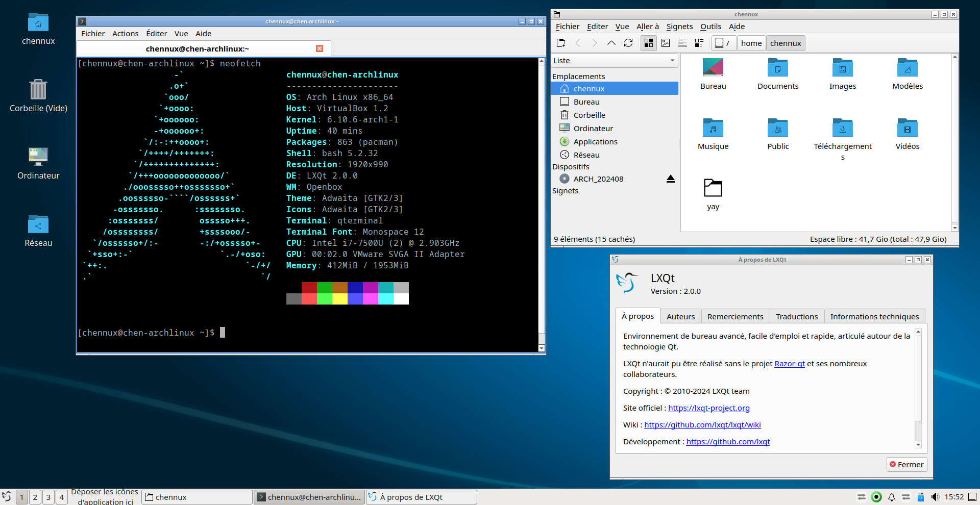Viewport: 980px width, 505px height.
Task: Go back in file manager history
Action: (x=578, y=43)
